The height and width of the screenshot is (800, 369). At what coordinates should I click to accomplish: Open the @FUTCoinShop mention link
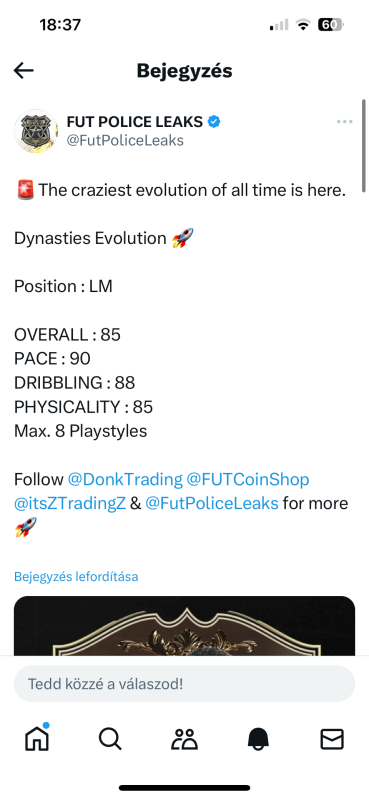click(248, 480)
